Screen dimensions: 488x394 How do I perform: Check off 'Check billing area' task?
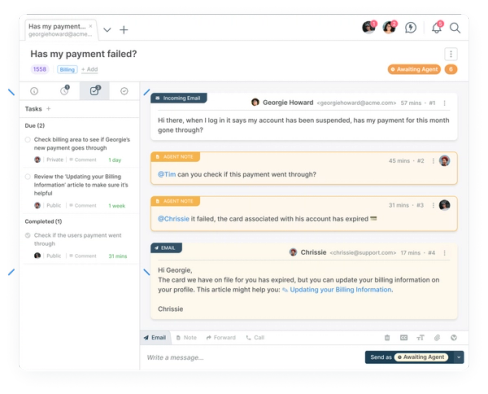point(28,140)
